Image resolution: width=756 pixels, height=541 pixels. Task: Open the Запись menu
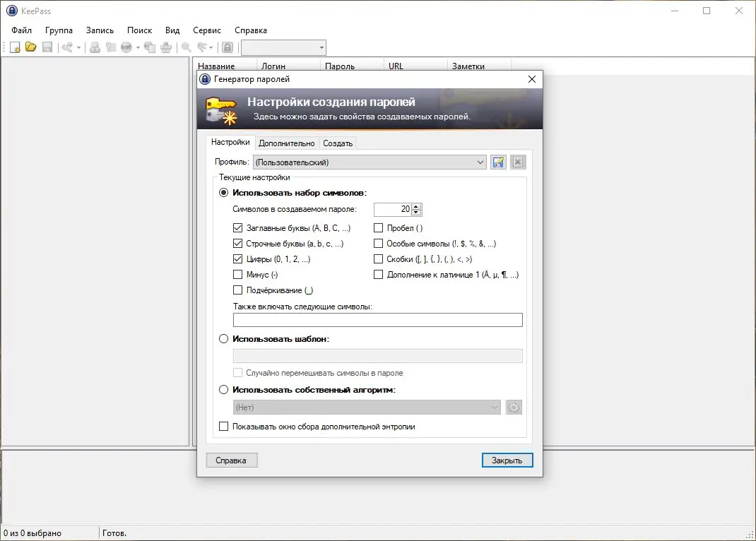click(x=100, y=30)
